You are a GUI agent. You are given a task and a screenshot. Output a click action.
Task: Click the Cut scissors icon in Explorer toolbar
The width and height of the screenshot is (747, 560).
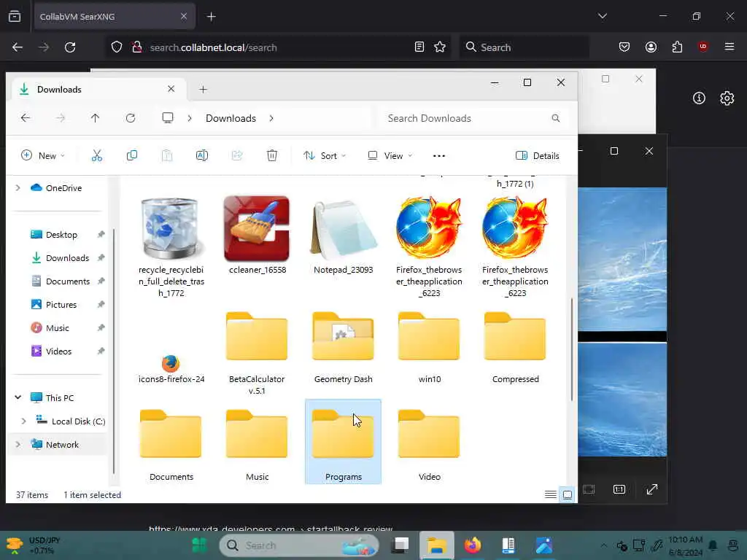click(x=97, y=156)
